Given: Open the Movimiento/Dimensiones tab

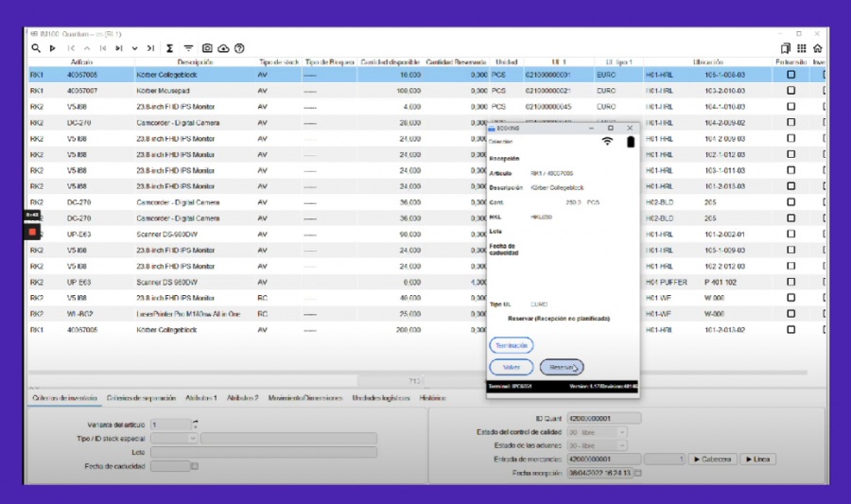Looking at the screenshot, I should 305,398.
